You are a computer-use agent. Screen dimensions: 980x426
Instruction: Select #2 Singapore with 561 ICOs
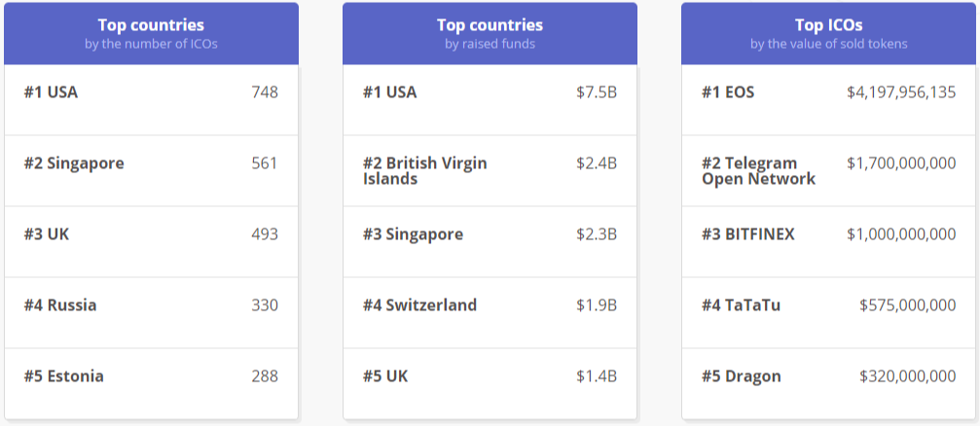click(151, 163)
